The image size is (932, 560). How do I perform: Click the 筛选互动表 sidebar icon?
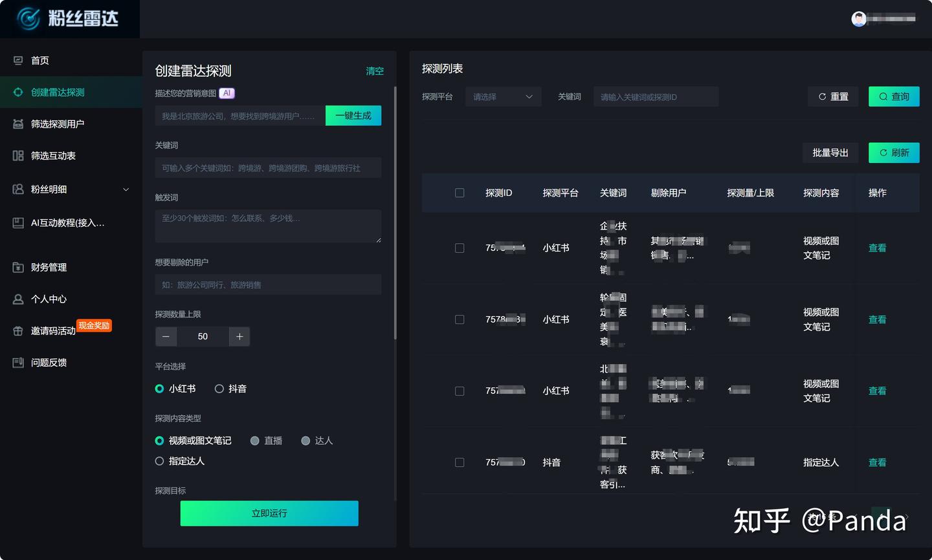pyautogui.click(x=18, y=155)
